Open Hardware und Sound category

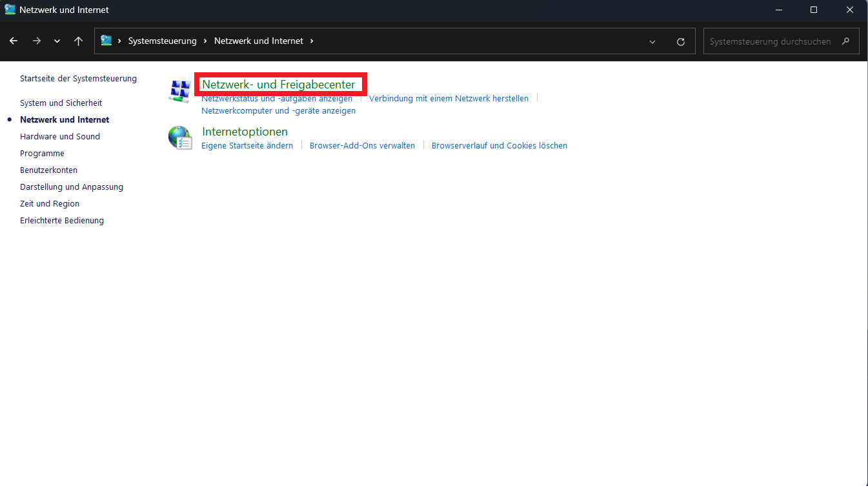pos(60,136)
